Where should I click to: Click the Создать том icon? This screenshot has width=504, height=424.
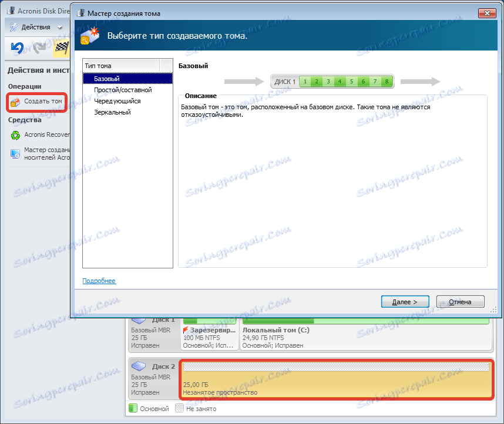[x=15, y=102]
